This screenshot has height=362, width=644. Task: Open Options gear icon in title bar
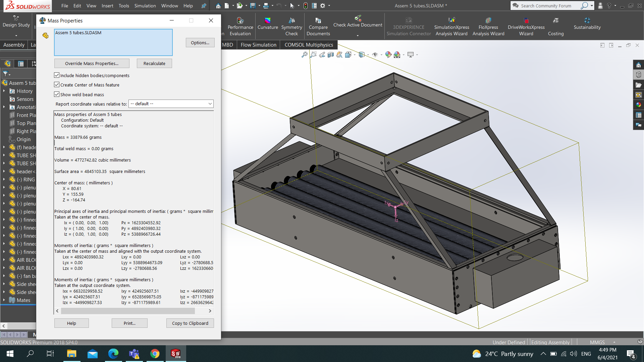323,6
